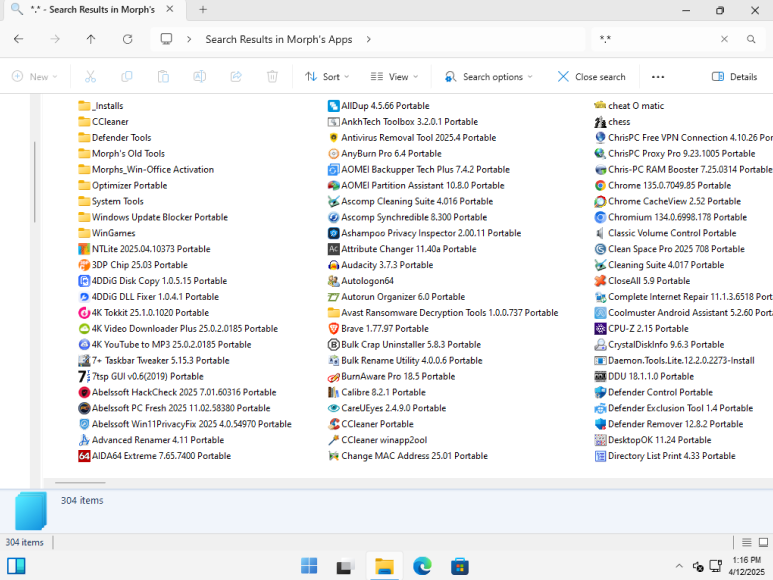Select the 7tsp GUI v0.6(2019) Portable icon
This screenshot has width=773, height=580.
[x=84, y=376]
